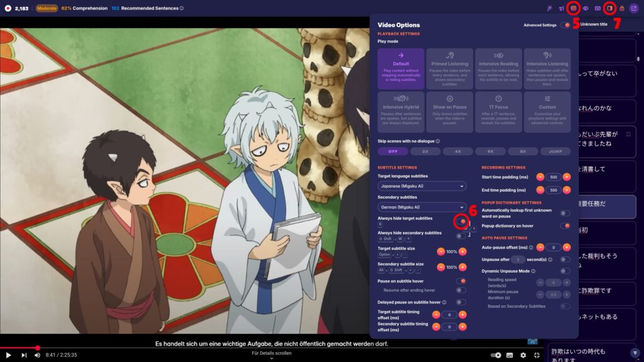The width and height of the screenshot is (644, 362).
Task: Decrease secondary subtitle size
Action: [441, 267]
